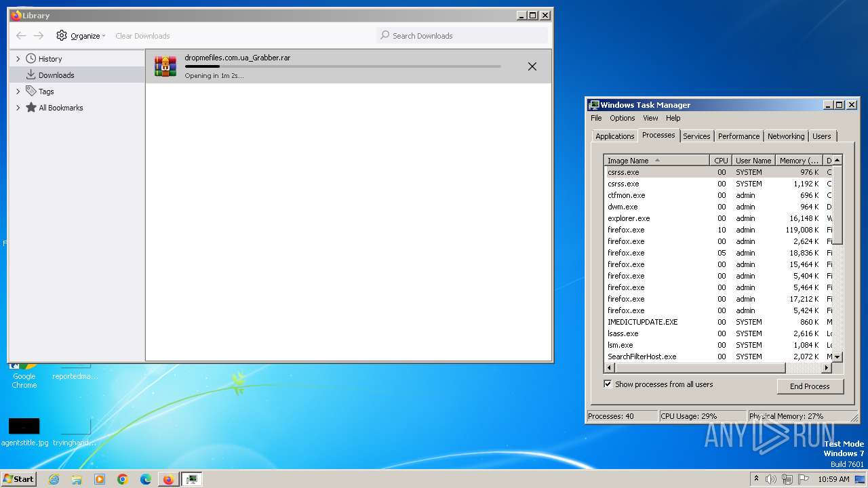
Task: Sort processes by Image Name column
Action: tap(656, 161)
